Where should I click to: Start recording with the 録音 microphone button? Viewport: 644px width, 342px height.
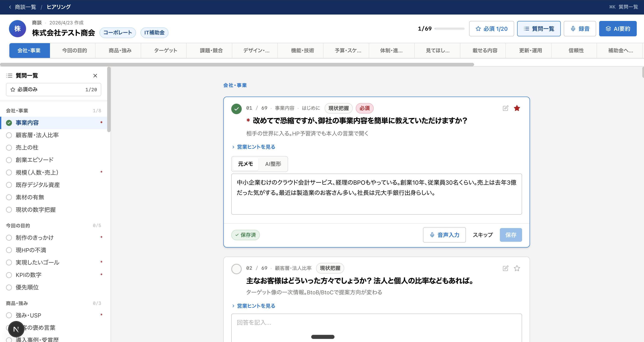[580, 28]
